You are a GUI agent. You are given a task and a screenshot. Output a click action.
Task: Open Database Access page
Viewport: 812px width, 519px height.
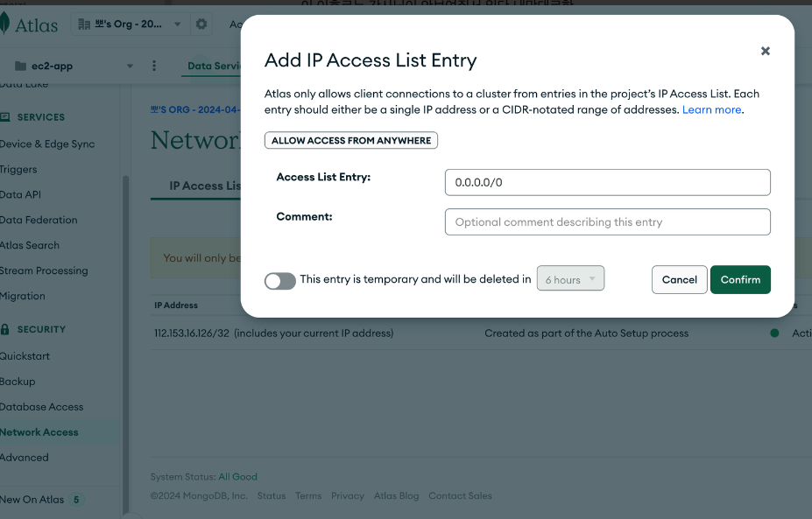[41, 407]
